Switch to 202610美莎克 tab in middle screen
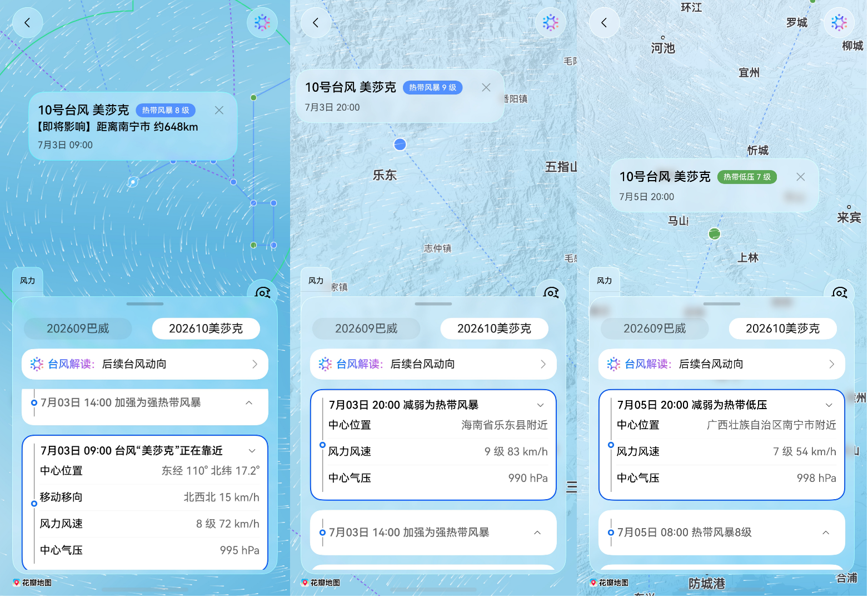868x597 pixels. [495, 329]
